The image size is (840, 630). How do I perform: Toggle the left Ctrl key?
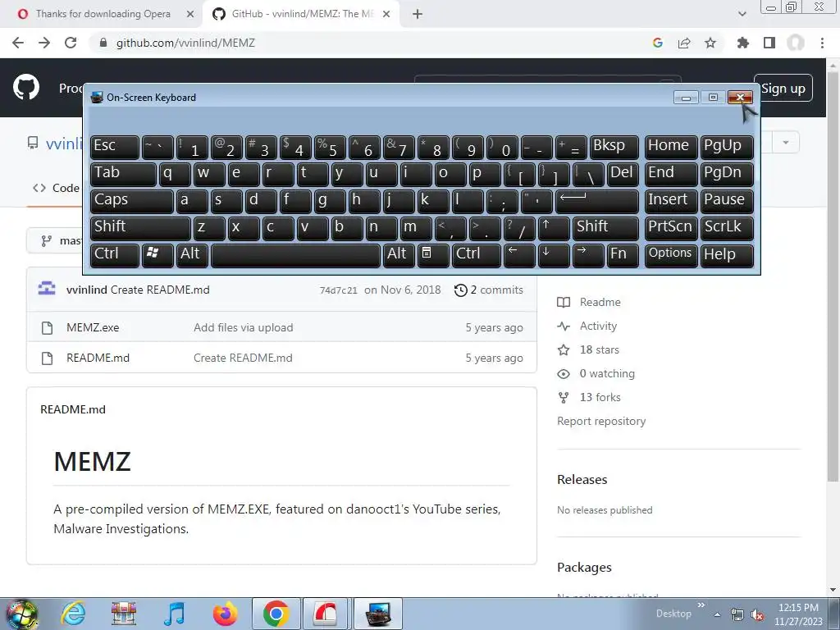click(x=115, y=254)
